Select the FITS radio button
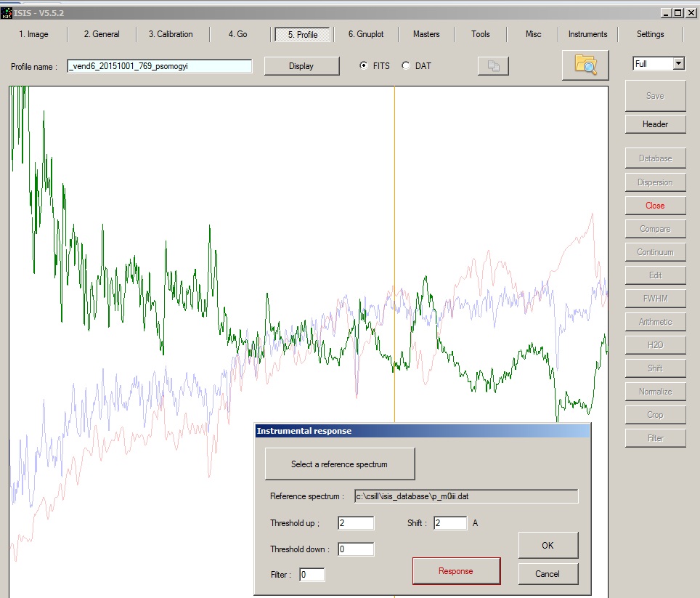700x598 pixels. (x=364, y=65)
